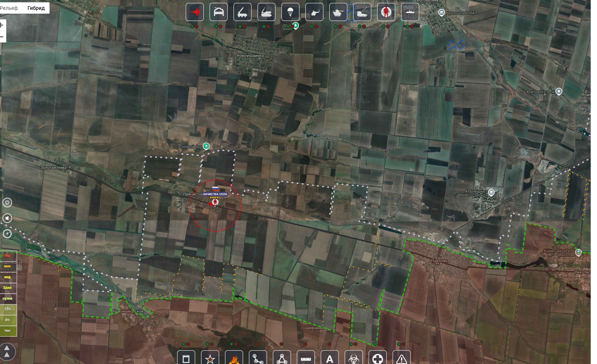Screen dimensions: 597x364
Task: Select the 12ч time range button
Action: 8,309
